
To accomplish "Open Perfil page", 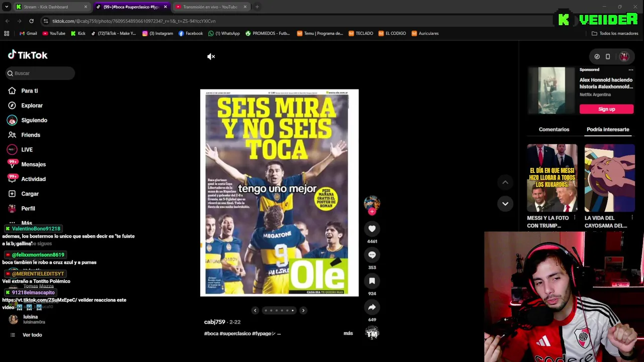I will point(28,209).
